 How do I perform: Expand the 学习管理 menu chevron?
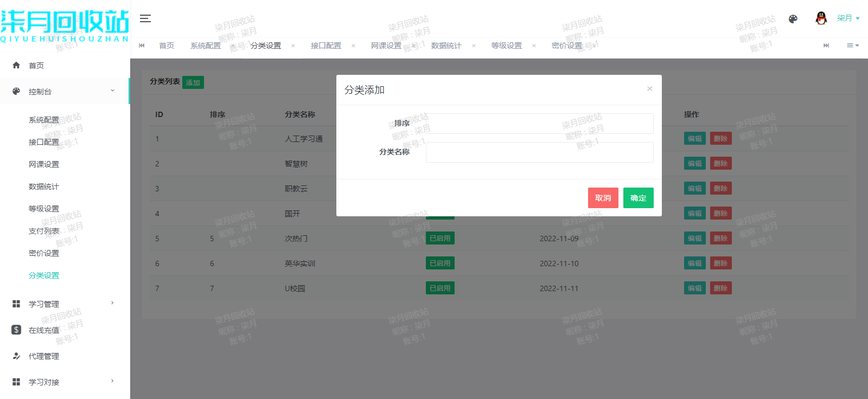pos(112,303)
